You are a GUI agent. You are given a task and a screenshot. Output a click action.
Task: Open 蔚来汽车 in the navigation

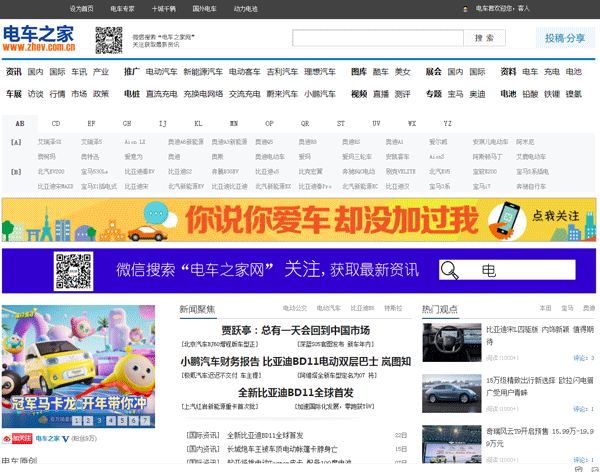pos(282,94)
